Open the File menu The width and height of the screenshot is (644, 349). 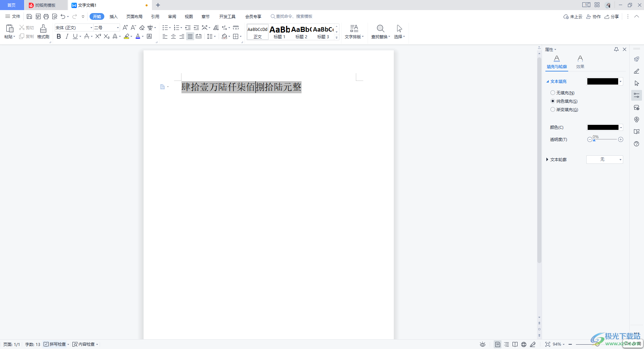tap(13, 16)
